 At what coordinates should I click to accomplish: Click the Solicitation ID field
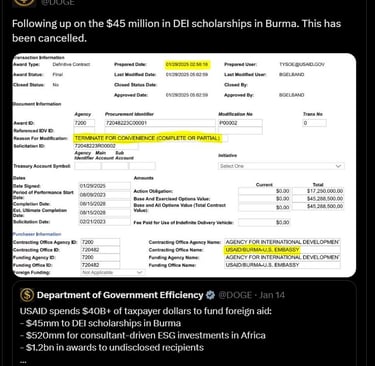[x=106, y=146]
